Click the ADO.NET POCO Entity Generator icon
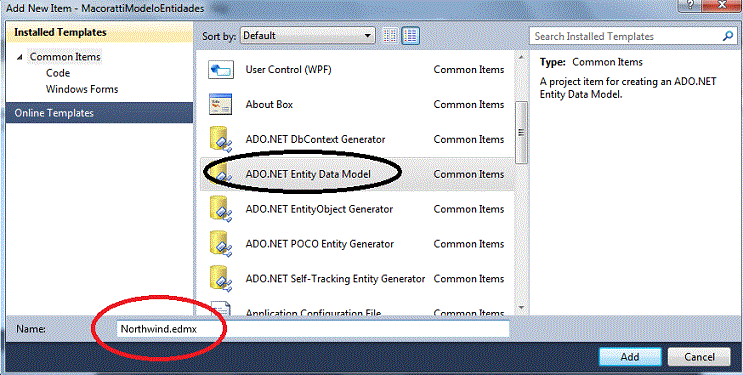This screenshot has height=375, width=743. [221, 244]
